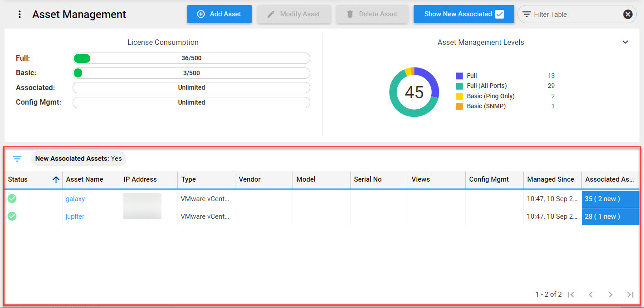The height and width of the screenshot is (308, 644).
Task: Open the jupiter asset details
Action: tap(75, 217)
